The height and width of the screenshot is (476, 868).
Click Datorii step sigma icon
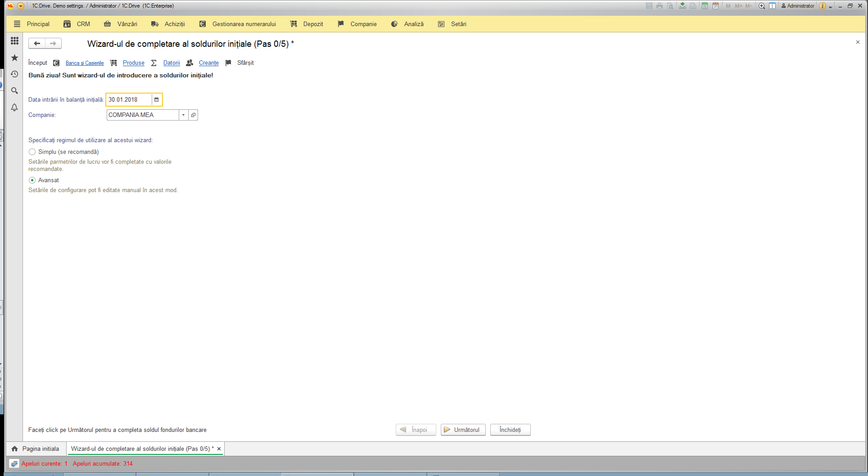(x=154, y=63)
